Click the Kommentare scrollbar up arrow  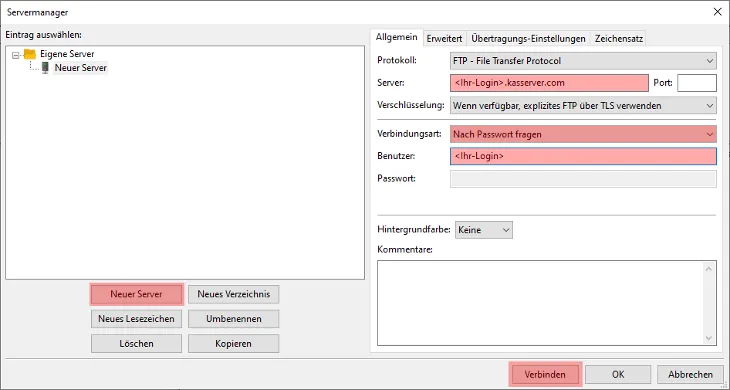point(709,269)
